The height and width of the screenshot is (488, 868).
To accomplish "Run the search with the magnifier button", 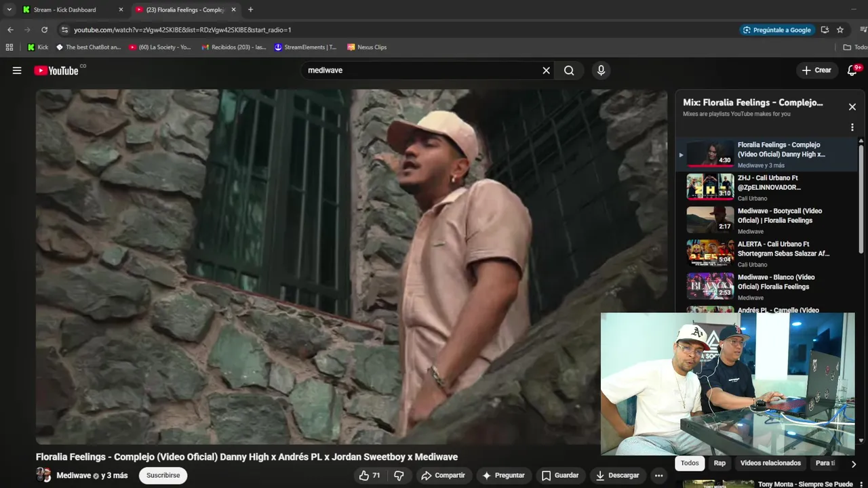I will click(569, 70).
